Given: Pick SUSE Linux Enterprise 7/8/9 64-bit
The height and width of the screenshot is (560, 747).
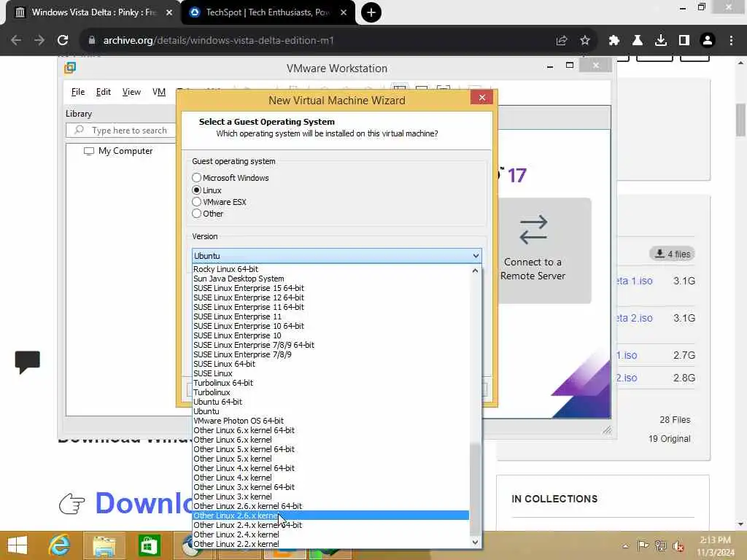Looking at the screenshot, I should 330,345.
